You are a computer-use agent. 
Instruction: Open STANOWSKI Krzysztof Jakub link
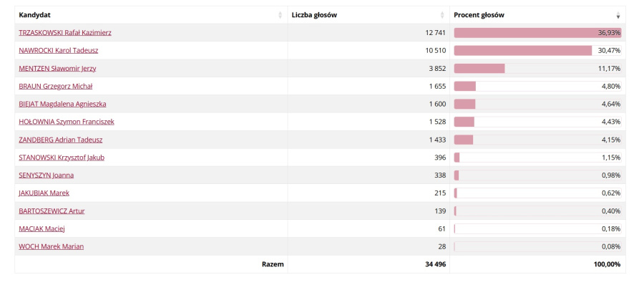pyautogui.click(x=62, y=158)
